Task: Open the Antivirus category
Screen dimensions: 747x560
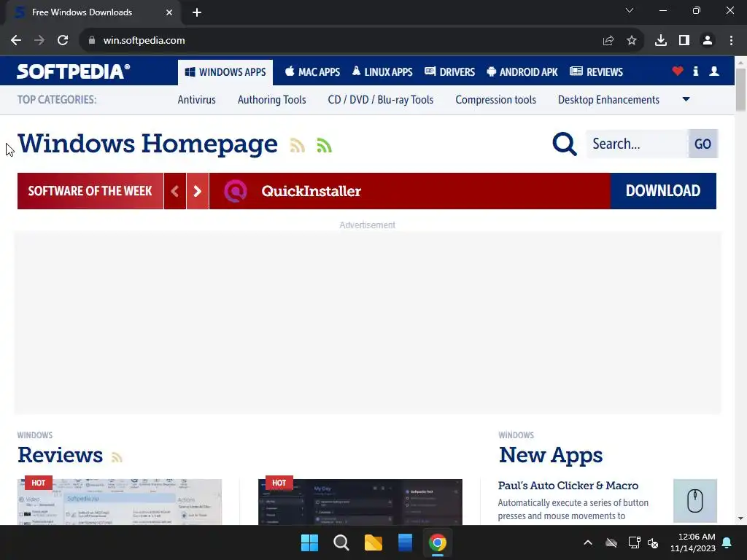Action: (197, 100)
